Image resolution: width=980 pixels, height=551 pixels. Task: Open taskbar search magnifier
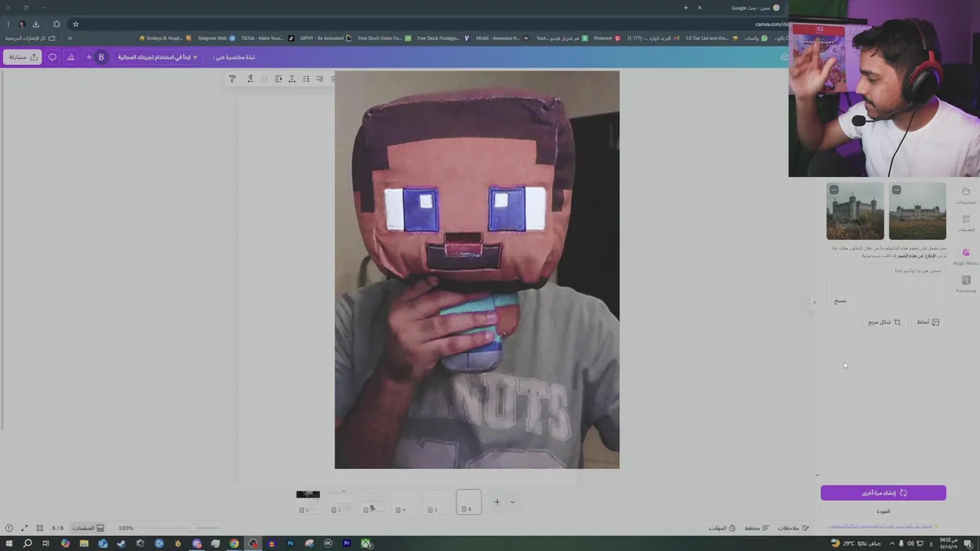28,543
